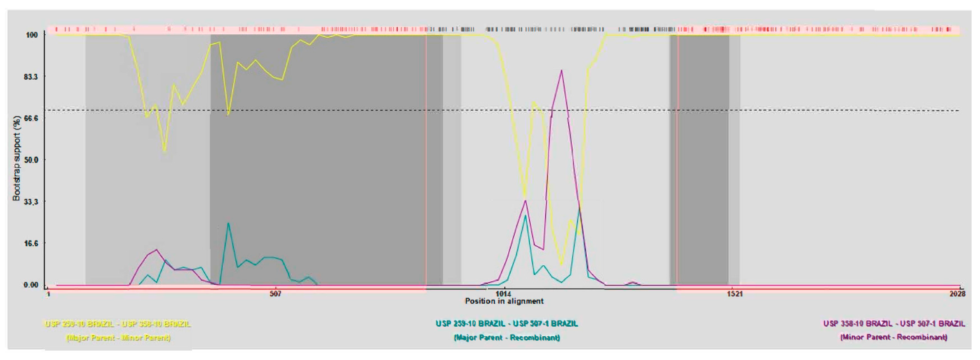Click the 100 tick label on y-axis

(x=32, y=35)
